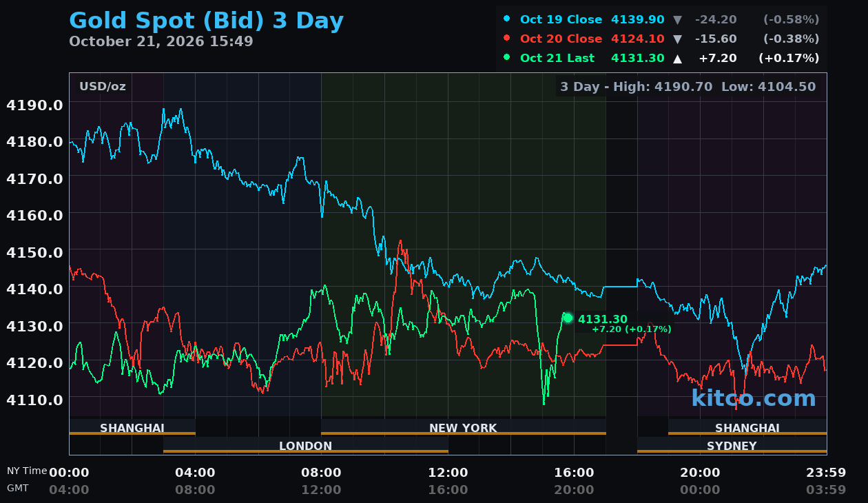Click the SYDNEY session bar
Viewport: 868px width, 503px height.
coord(732,445)
